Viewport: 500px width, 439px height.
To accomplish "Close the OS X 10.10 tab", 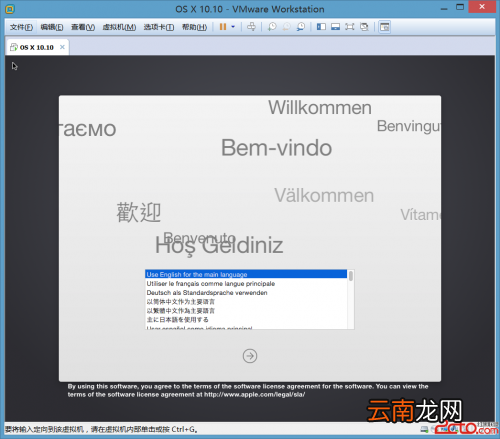I will pyautogui.click(x=62, y=47).
